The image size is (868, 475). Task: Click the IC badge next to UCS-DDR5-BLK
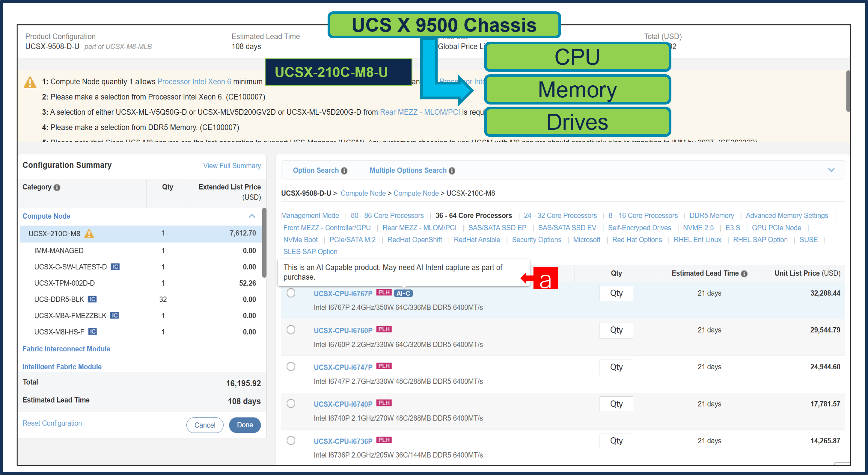point(92,299)
